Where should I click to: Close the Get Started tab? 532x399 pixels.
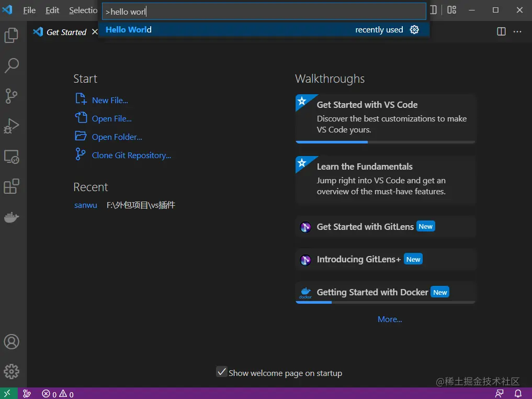coord(95,32)
